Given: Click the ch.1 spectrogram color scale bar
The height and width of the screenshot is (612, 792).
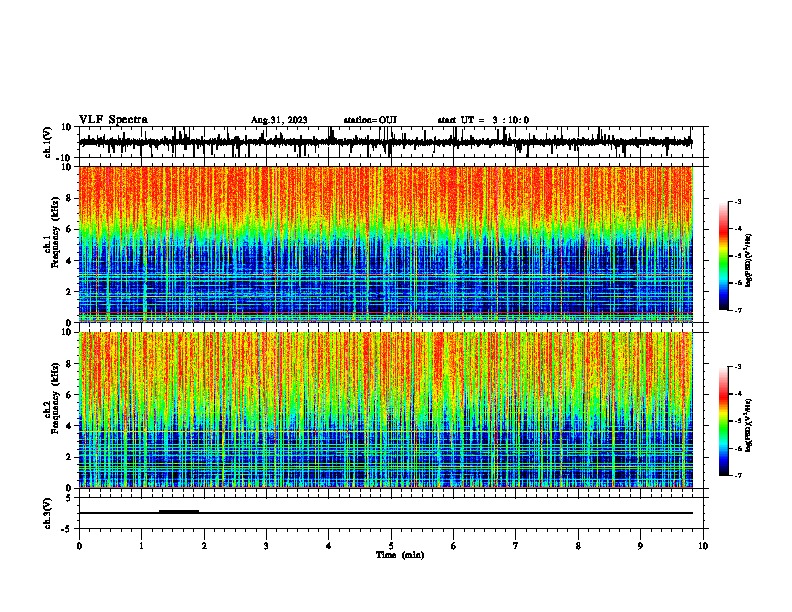Looking at the screenshot, I should click(x=724, y=256).
